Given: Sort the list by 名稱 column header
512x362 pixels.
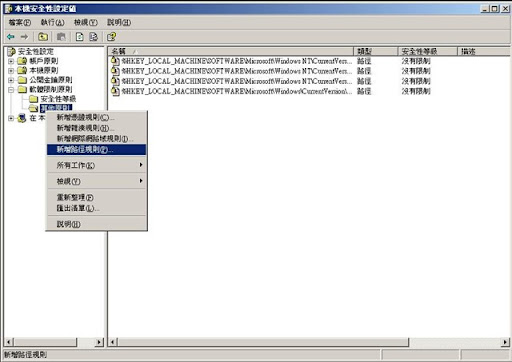Looking at the screenshot, I should 231,51.
